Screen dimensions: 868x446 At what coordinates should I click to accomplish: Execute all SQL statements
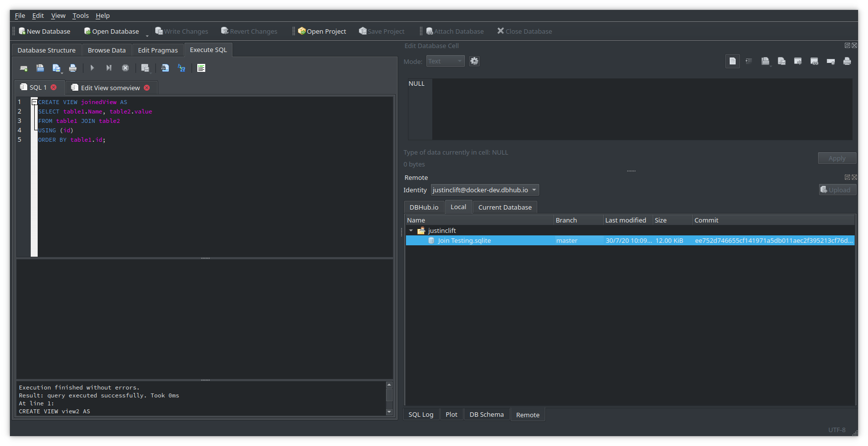(x=92, y=68)
